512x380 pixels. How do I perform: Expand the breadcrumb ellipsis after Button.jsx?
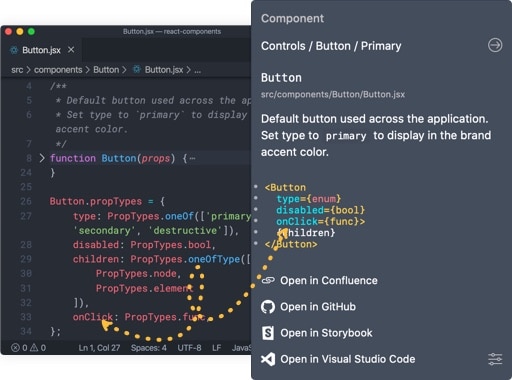pyautogui.click(x=198, y=70)
